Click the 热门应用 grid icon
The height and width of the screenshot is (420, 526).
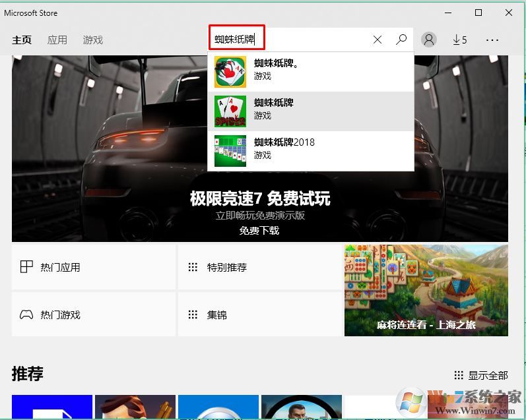tap(26, 267)
